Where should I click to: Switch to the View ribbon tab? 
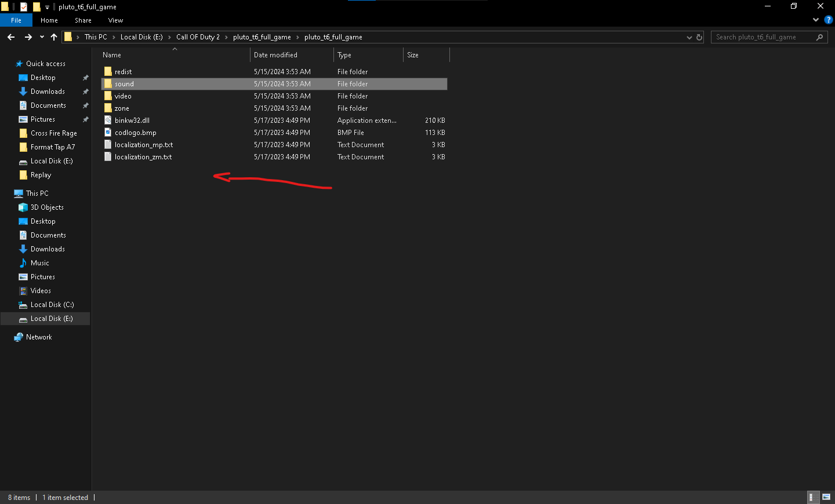pos(115,20)
